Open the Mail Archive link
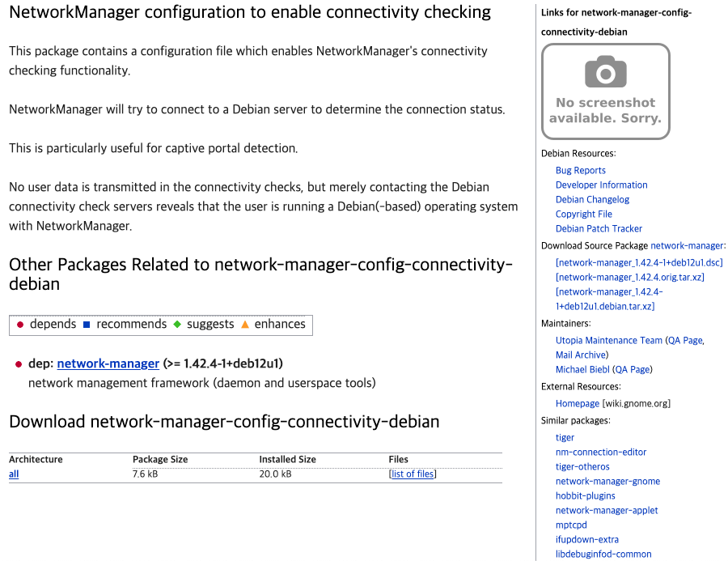 coord(580,355)
